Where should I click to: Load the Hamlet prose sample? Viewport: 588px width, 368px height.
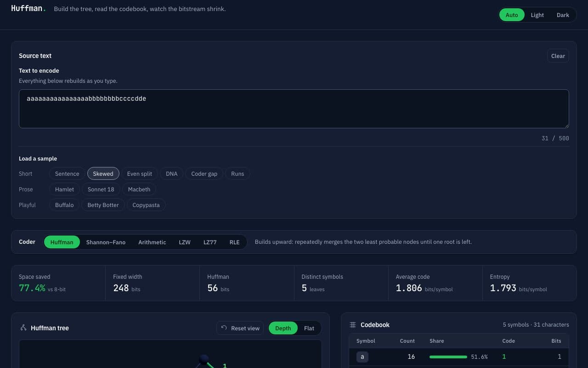point(64,189)
